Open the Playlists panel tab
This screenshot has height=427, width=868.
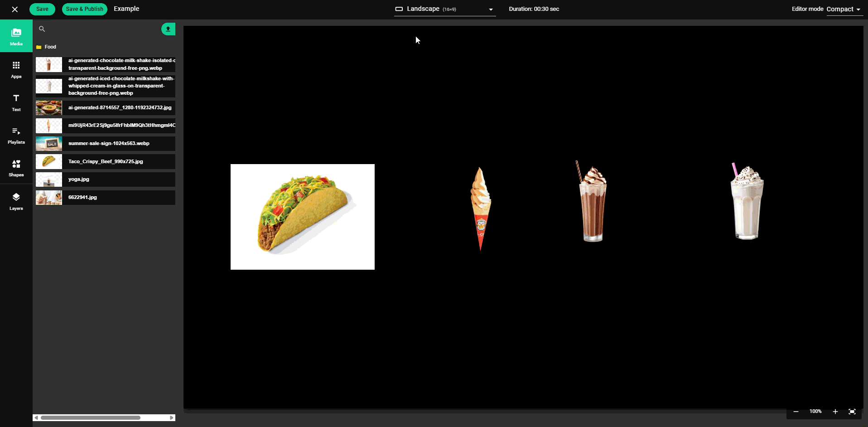(x=16, y=135)
